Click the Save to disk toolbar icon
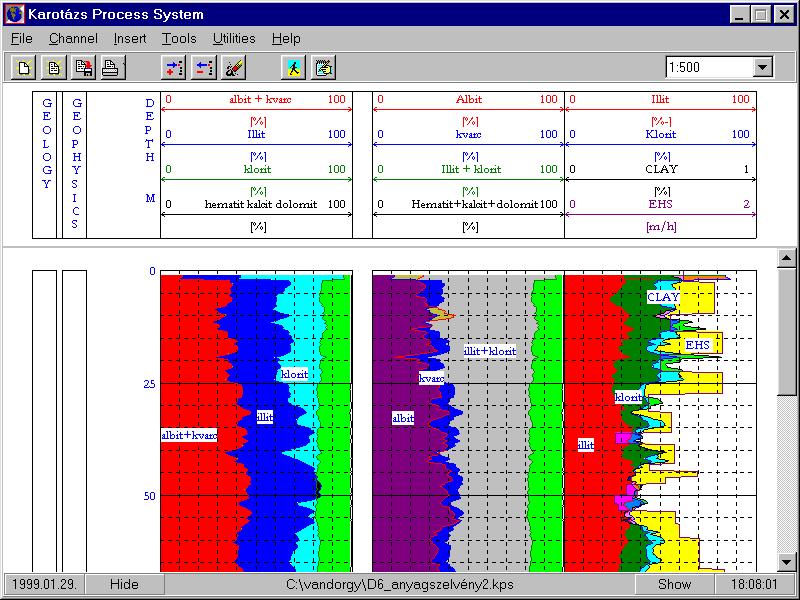This screenshot has height=600, width=800. (x=82, y=68)
